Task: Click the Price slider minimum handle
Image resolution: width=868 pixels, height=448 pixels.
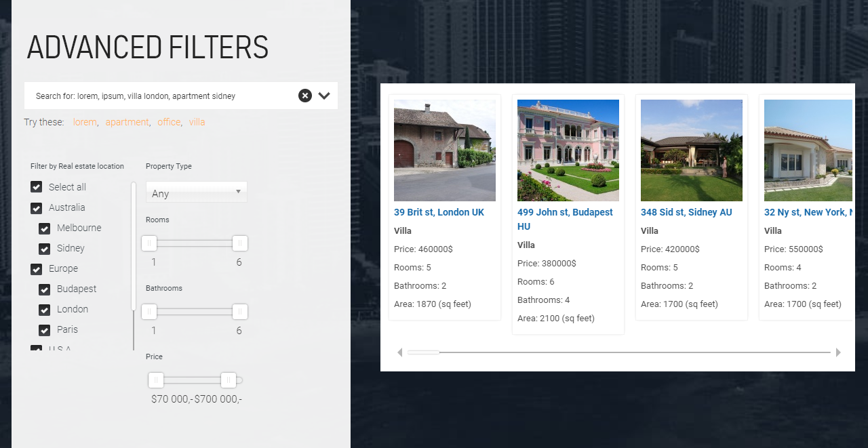Action: tap(156, 380)
